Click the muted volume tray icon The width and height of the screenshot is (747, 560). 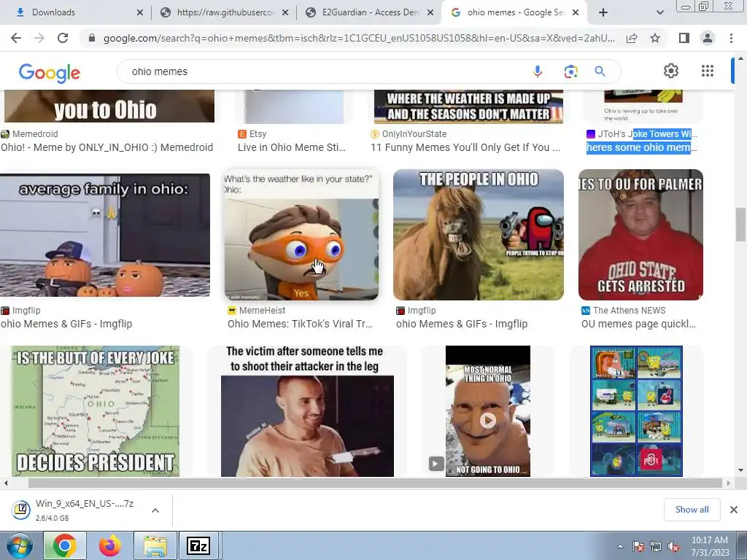point(673,546)
